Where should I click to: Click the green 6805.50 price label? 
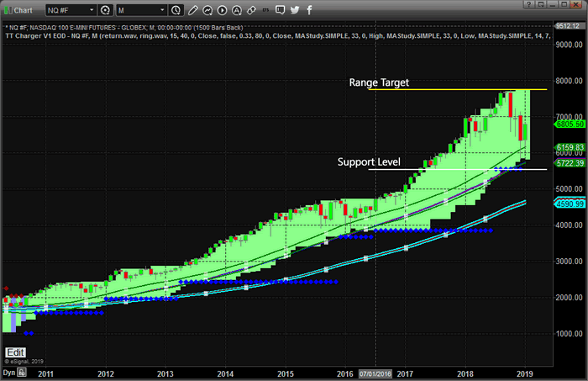[x=570, y=124]
